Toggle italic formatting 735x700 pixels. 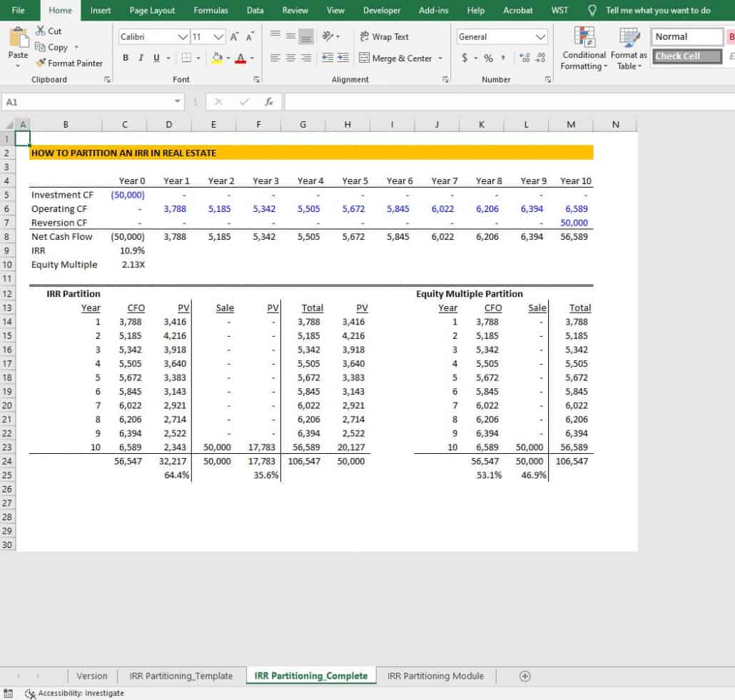pyautogui.click(x=141, y=58)
